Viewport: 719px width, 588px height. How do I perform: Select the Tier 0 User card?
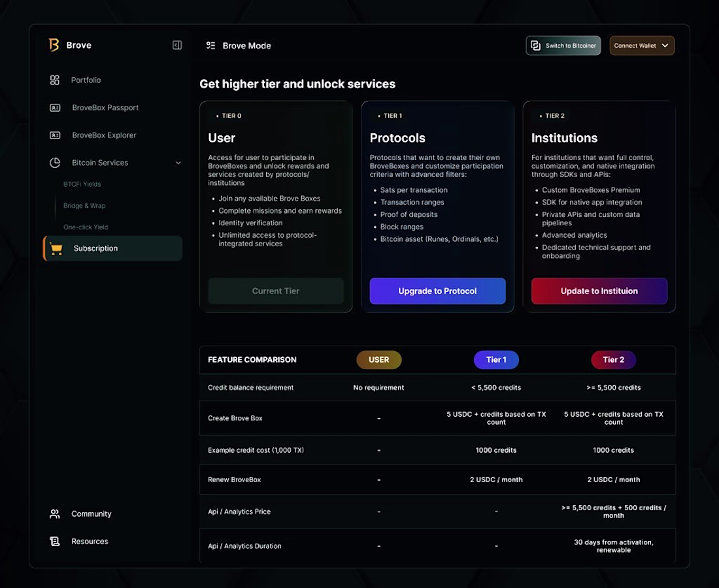click(x=275, y=196)
